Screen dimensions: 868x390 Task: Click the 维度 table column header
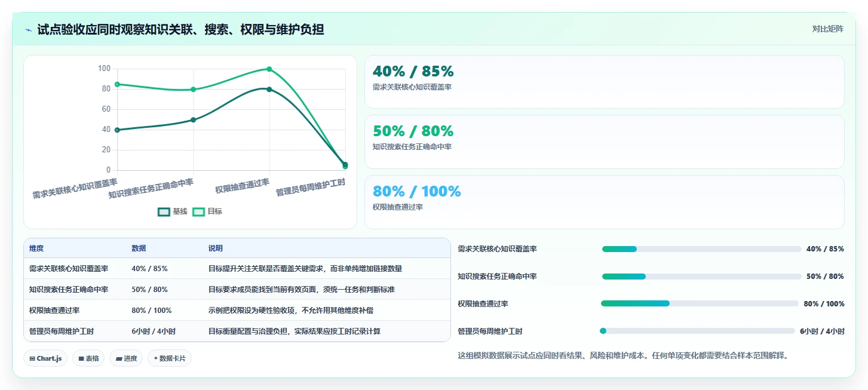(x=36, y=248)
